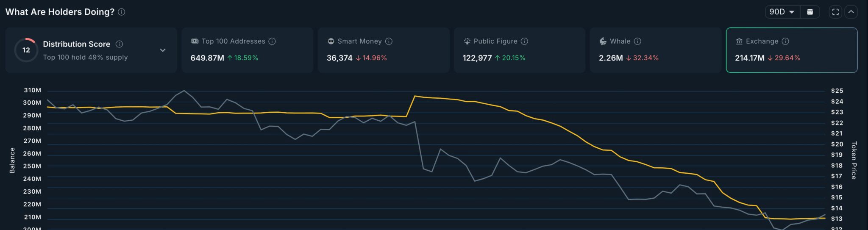This screenshot has width=868, height=230.
Task: Click the Smart Money face icon
Action: coord(331,41)
